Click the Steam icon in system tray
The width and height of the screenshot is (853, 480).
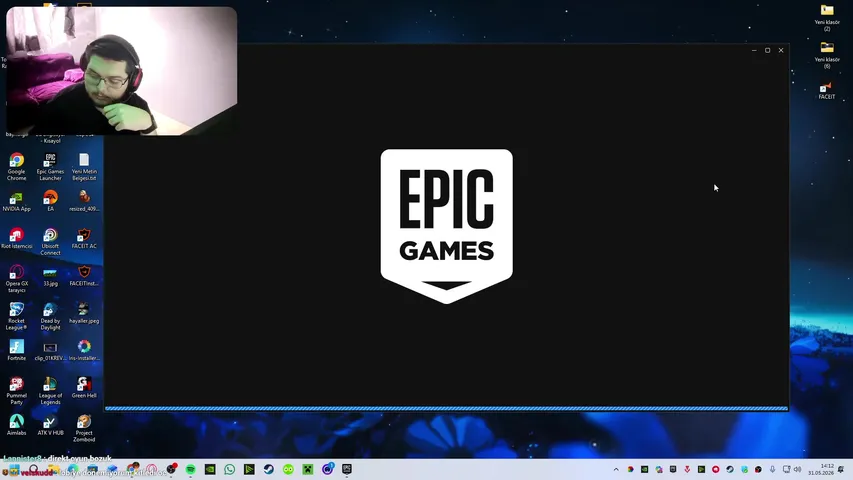pos(730,469)
